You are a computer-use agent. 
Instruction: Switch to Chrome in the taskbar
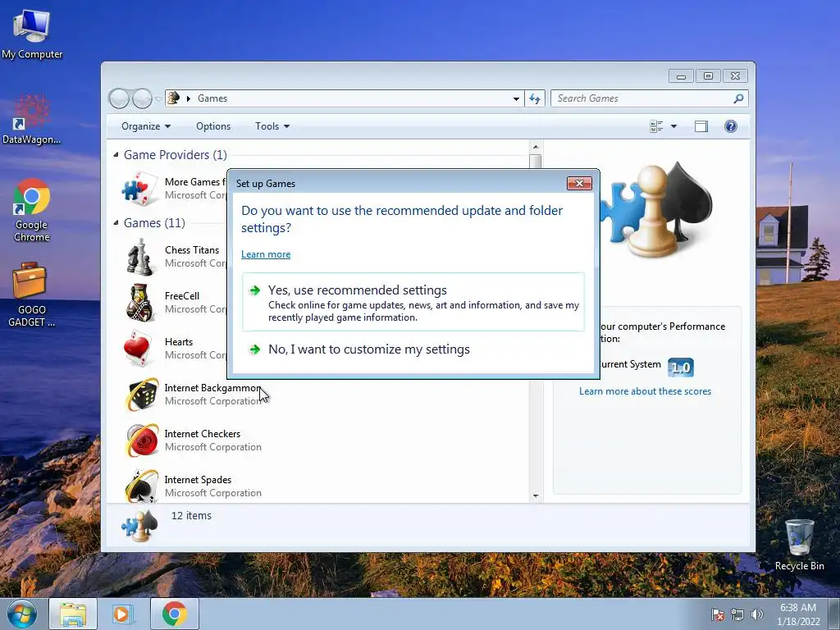pyautogui.click(x=174, y=614)
